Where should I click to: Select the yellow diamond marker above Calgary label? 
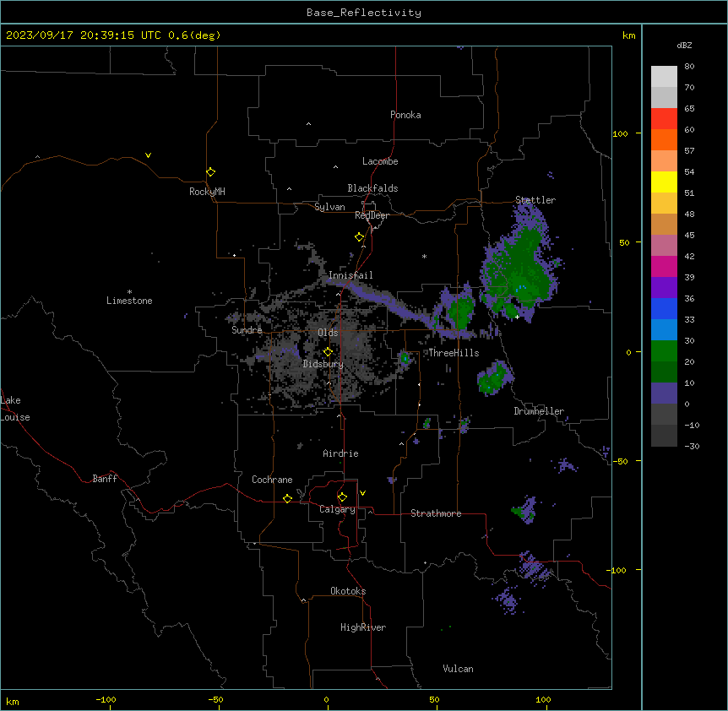pyautogui.click(x=342, y=497)
